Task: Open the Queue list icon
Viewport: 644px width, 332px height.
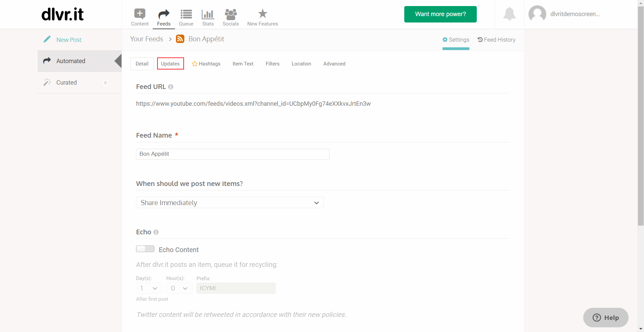Action: [186, 14]
